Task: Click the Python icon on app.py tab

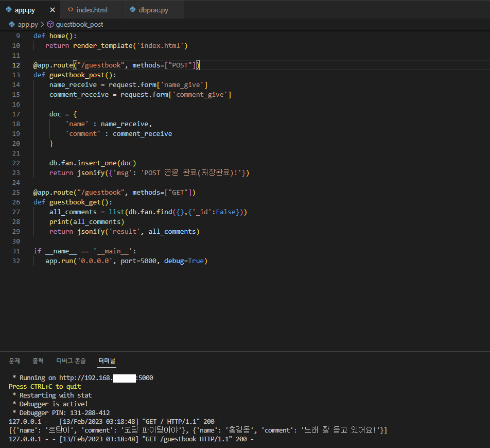Action: 9,10
